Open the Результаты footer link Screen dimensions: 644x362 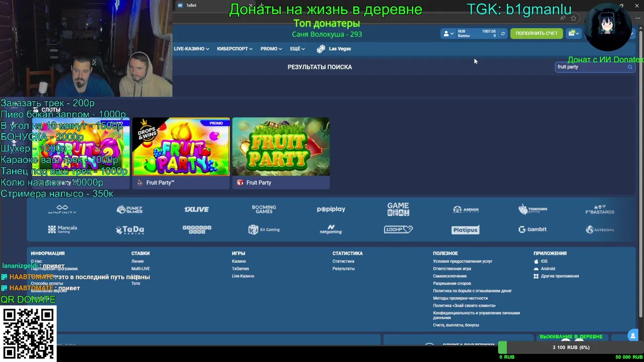pyautogui.click(x=344, y=268)
